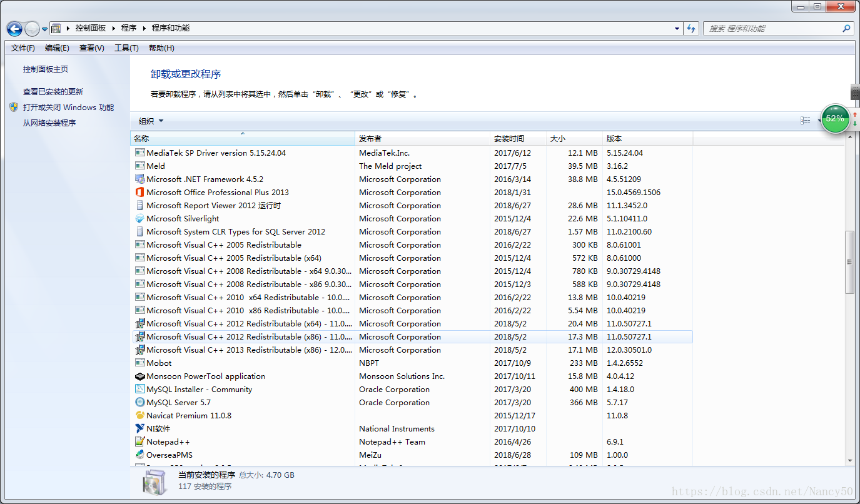Open the recent pages dropdown arrow
Viewport: 860px width, 504px height.
[45, 29]
